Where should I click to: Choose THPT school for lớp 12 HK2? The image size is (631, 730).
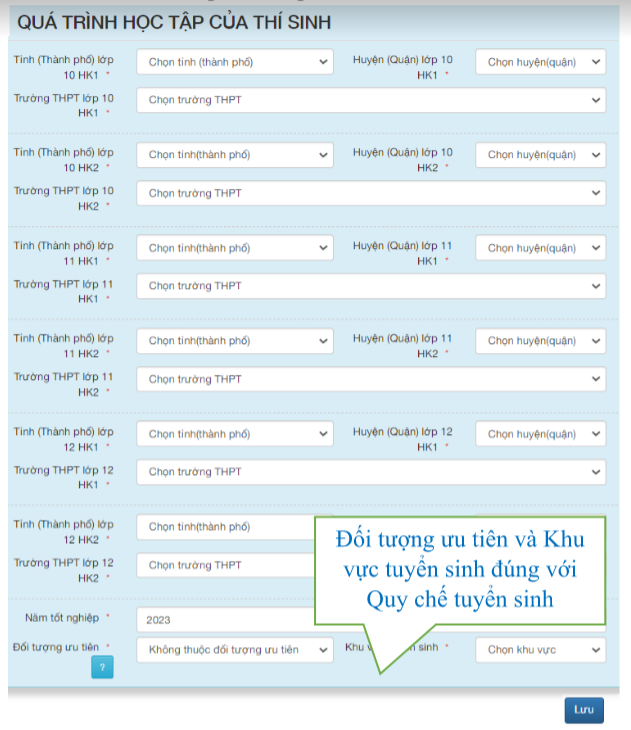point(226,565)
